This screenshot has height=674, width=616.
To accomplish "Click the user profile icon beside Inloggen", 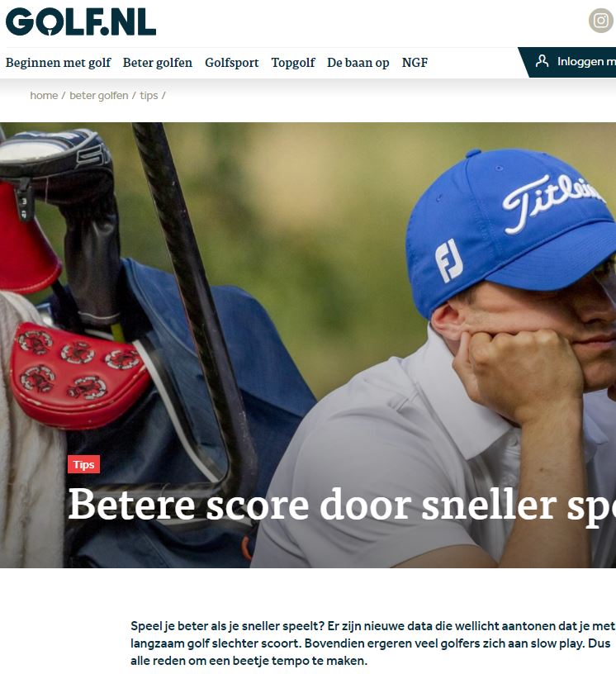I will point(542,61).
